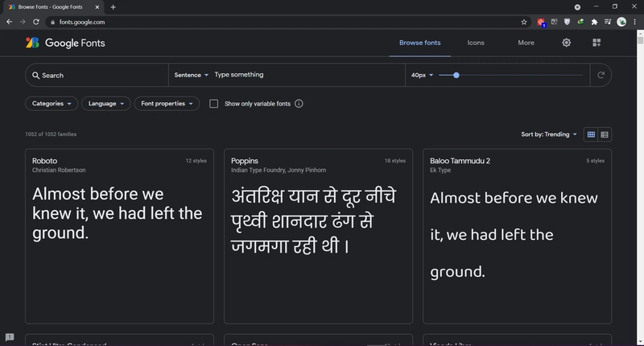Click the font size slider handle
This screenshot has width=644, height=346.
click(456, 75)
